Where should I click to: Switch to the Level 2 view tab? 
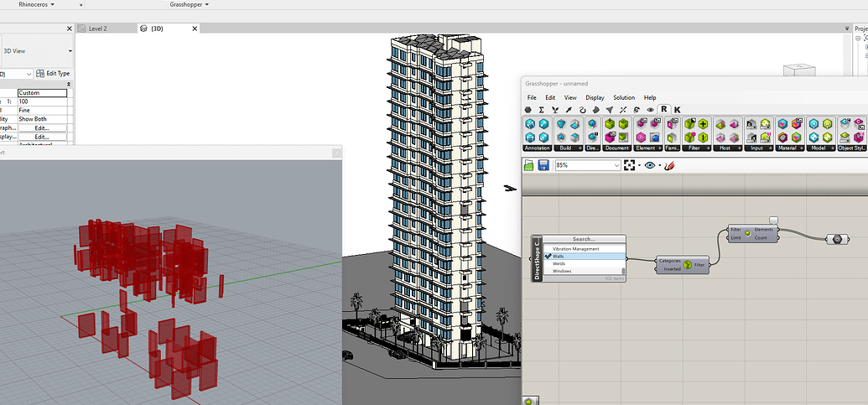click(x=98, y=29)
